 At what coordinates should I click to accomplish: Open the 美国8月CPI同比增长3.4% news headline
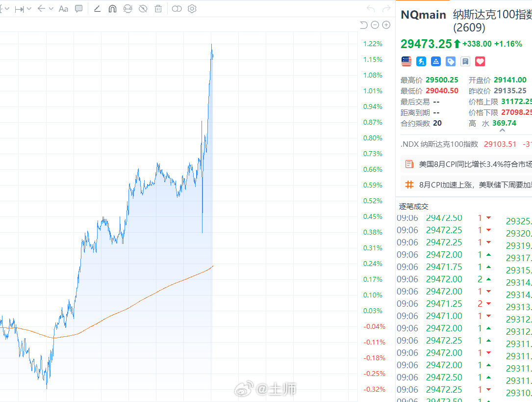475,164
